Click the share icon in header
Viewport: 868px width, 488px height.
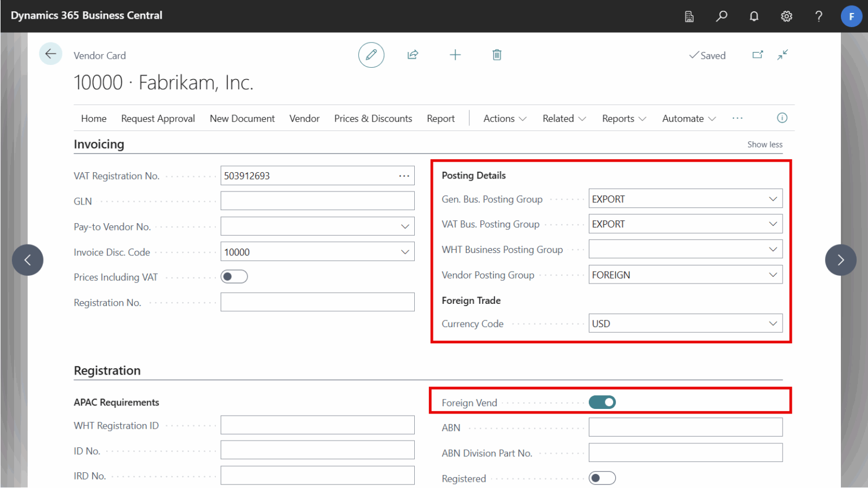pos(413,55)
